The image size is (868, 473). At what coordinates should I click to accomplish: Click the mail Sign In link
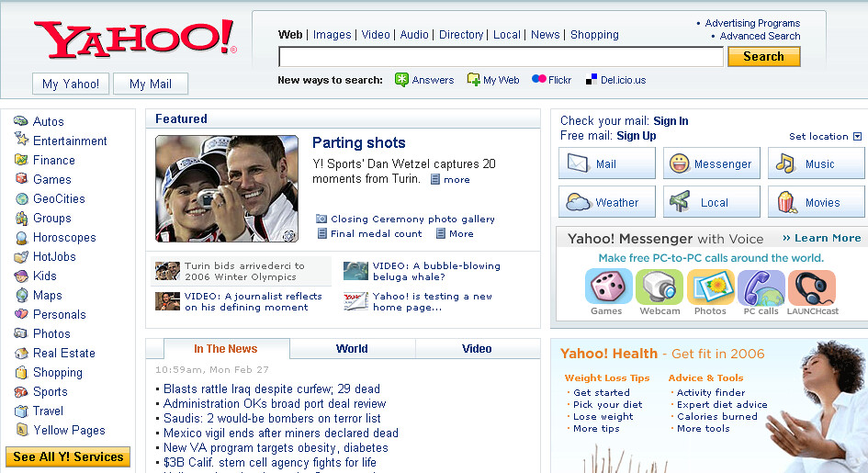pyautogui.click(x=671, y=120)
